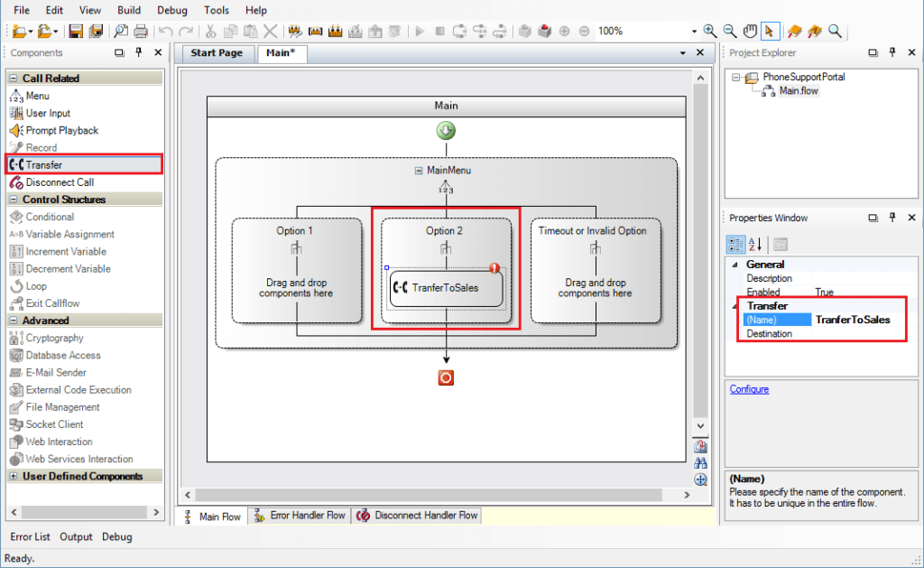Select Main.flow in Project Explorer

coord(799,91)
